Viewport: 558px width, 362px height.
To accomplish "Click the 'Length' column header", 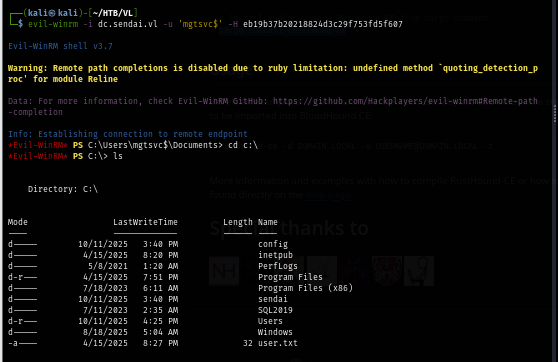I will 238,222.
